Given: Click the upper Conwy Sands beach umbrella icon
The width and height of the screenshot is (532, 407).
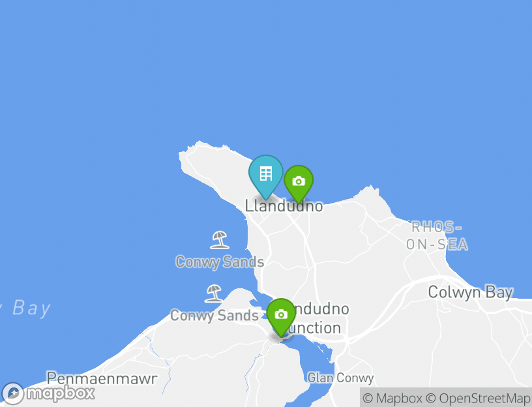Looking at the screenshot, I should point(220,239).
